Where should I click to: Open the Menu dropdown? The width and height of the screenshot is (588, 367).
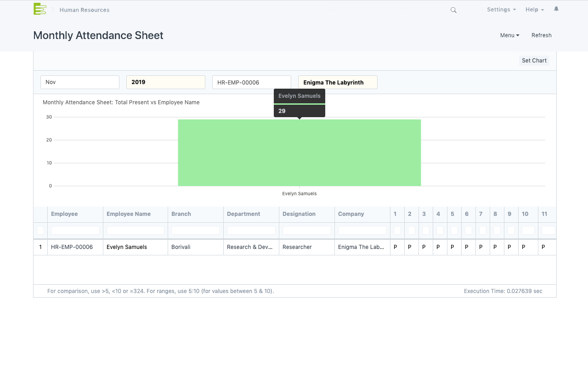tap(509, 35)
